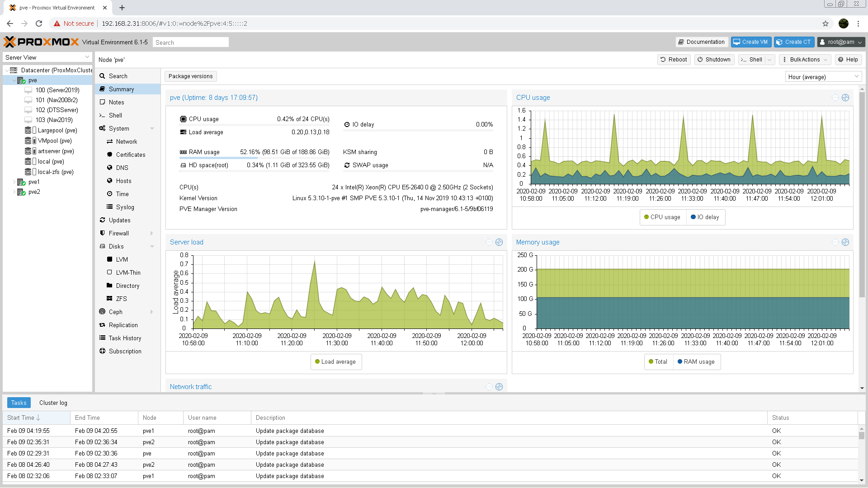Toggle Load average legend series
Viewport: 868px width, 488px height.
click(335, 361)
